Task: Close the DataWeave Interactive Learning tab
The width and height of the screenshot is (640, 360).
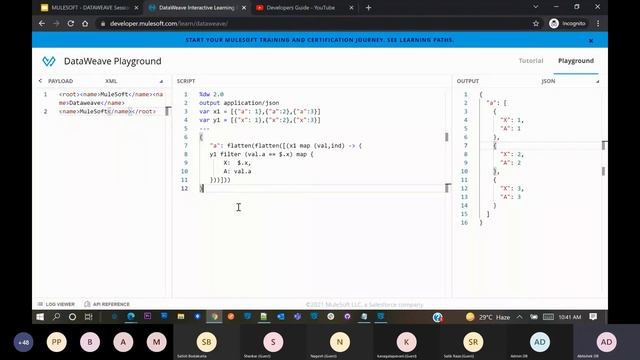Action: coord(244,8)
